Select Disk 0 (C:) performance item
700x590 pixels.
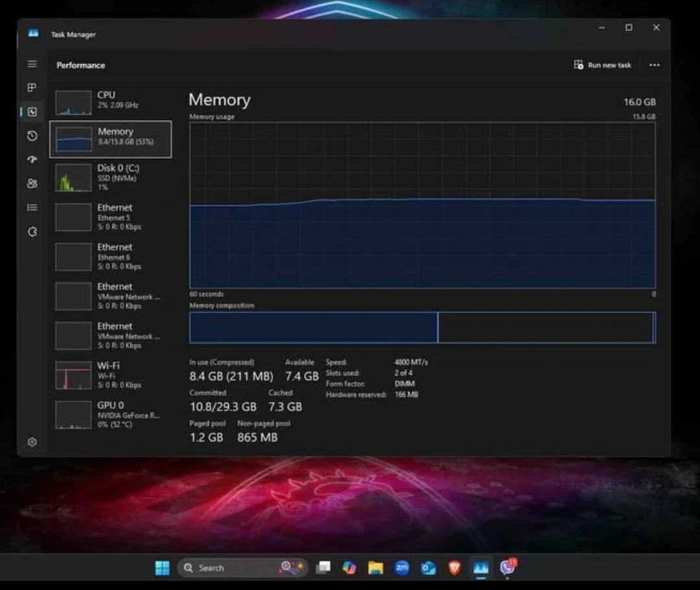coord(110,177)
